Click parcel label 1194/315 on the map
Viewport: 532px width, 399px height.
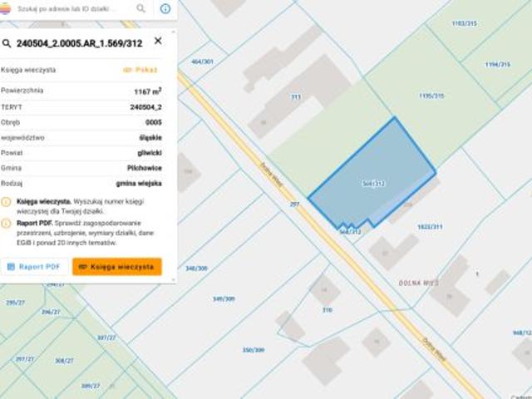(x=497, y=65)
